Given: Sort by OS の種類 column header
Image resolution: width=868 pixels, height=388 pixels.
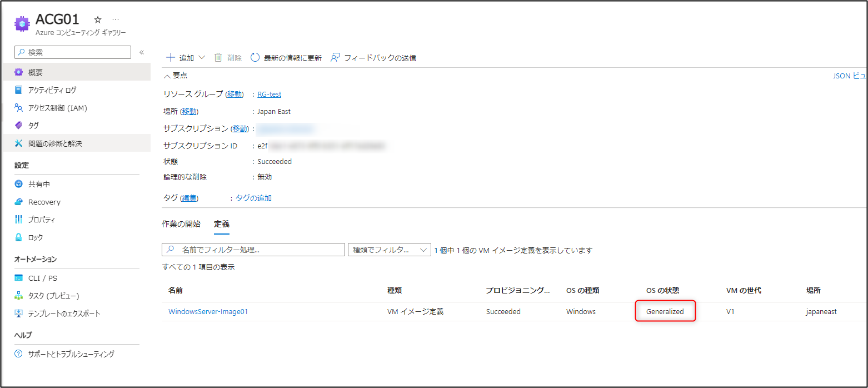Looking at the screenshot, I should point(582,290).
